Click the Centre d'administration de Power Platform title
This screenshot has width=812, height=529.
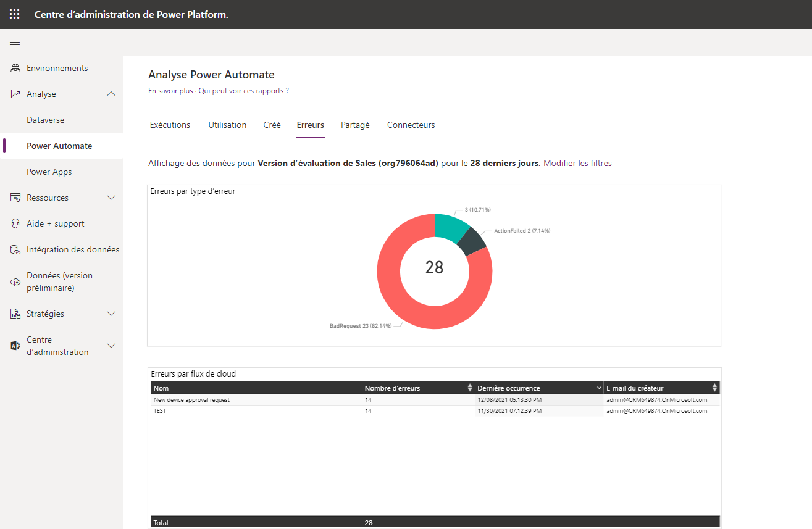(x=132, y=14)
